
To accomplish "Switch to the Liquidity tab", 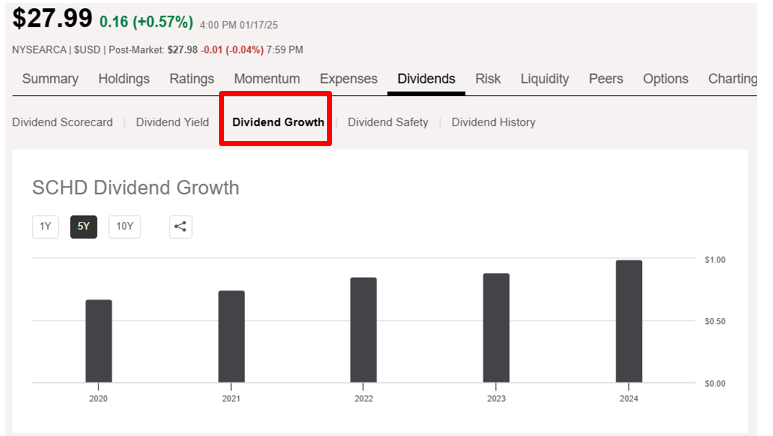I will point(545,79).
